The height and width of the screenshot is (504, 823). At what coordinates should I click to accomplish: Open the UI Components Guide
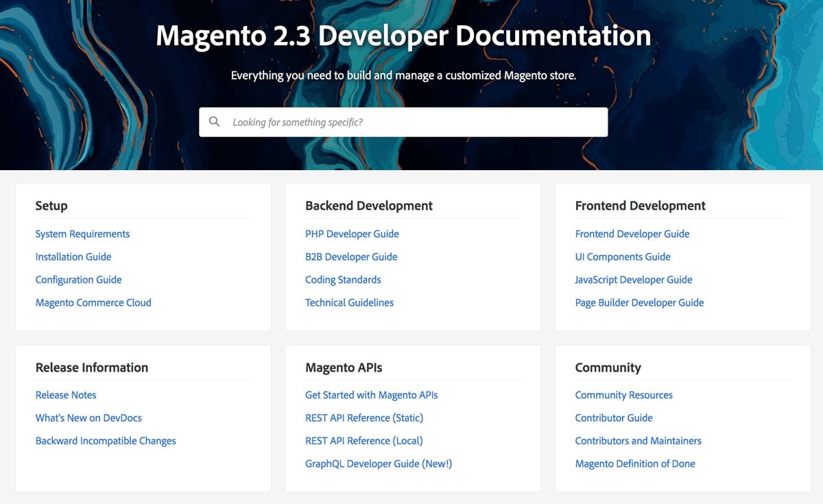pos(623,256)
